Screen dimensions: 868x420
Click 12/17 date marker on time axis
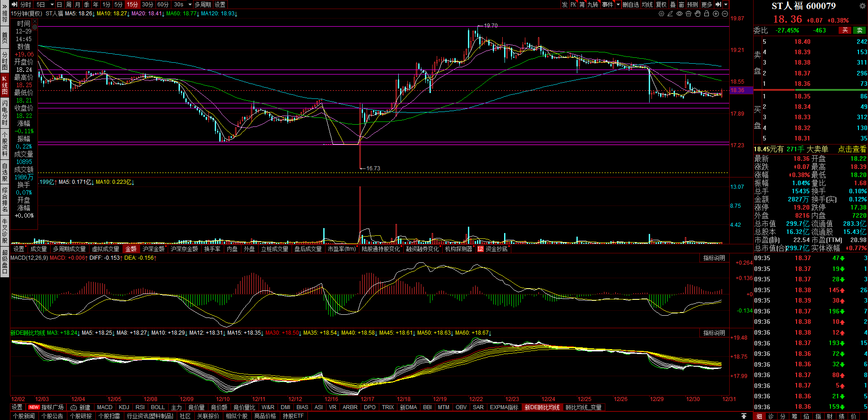[368, 399]
